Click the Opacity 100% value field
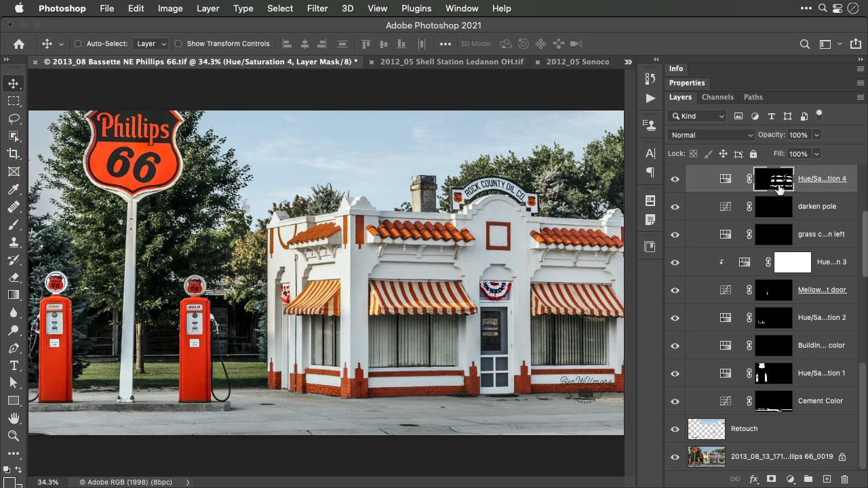The width and height of the screenshot is (868, 488). point(799,135)
